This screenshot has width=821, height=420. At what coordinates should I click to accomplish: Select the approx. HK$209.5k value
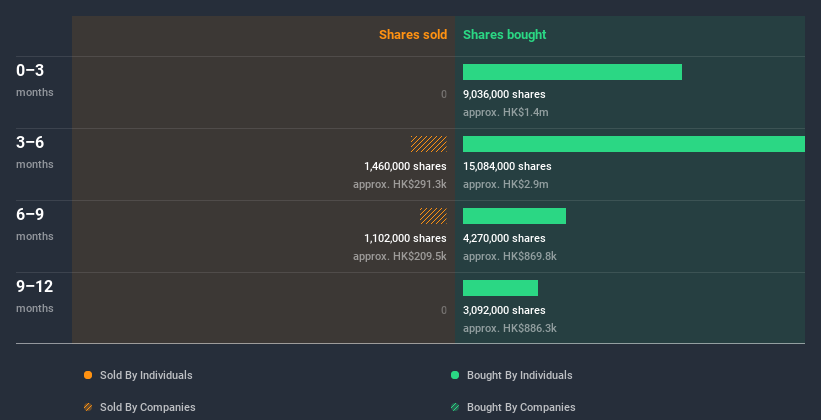click(400, 256)
